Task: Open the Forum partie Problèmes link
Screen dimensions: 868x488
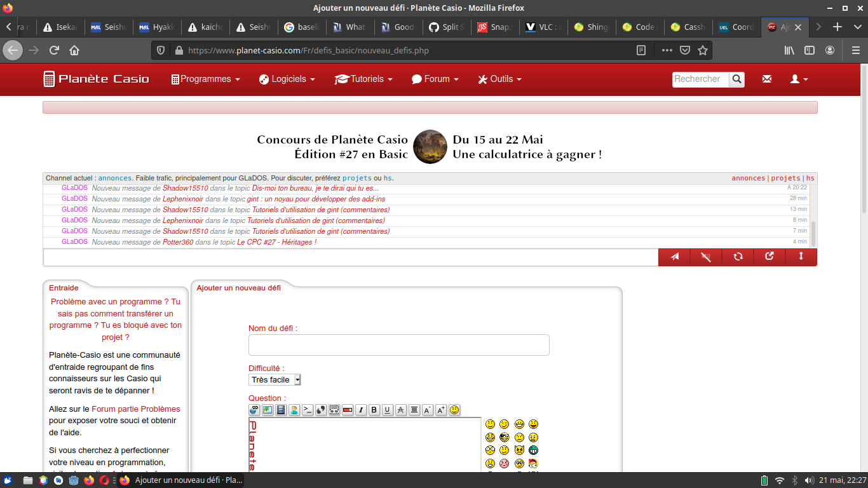Action: point(136,409)
